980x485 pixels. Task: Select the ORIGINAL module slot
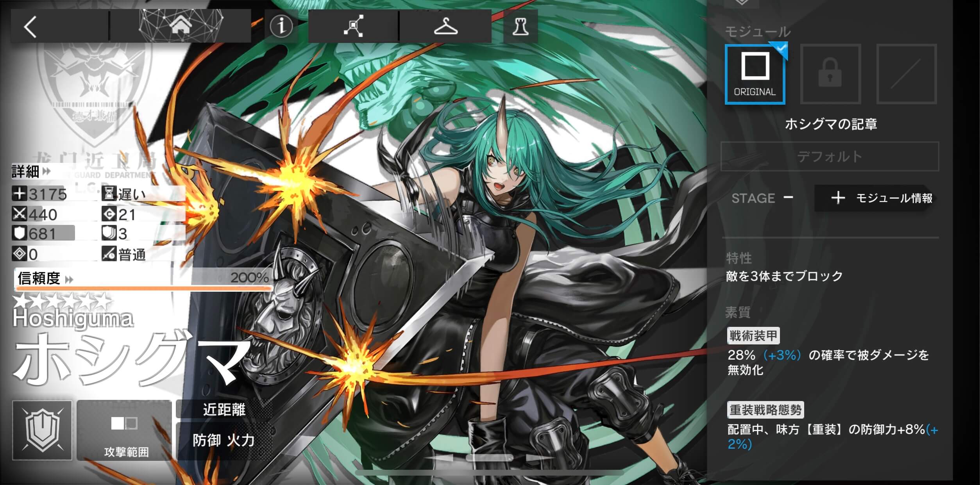tap(755, 74)
